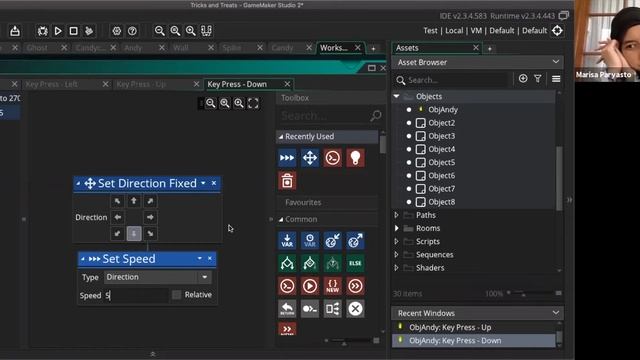Collapse the Objects folder
The image size is (640, 360).
point(396,96)
